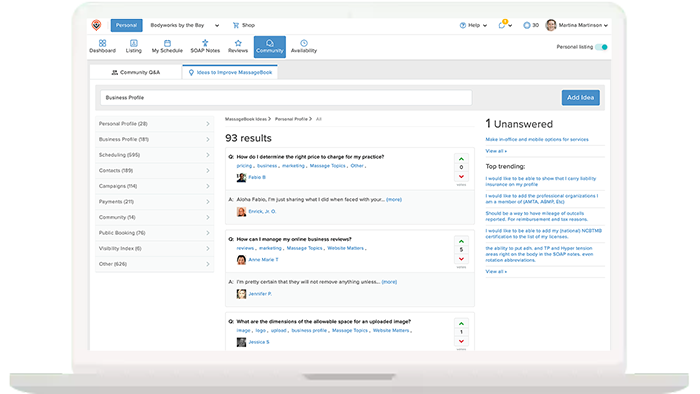This screenshot has height=394, width=700.
Task: Click Jessica S's avatar
Action: [x=241, y=342]
